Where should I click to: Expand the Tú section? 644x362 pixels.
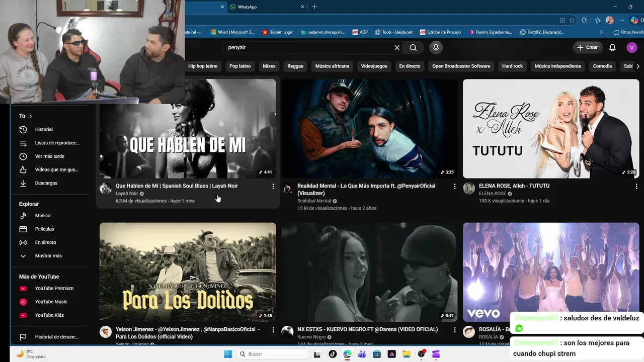point(26,116)
